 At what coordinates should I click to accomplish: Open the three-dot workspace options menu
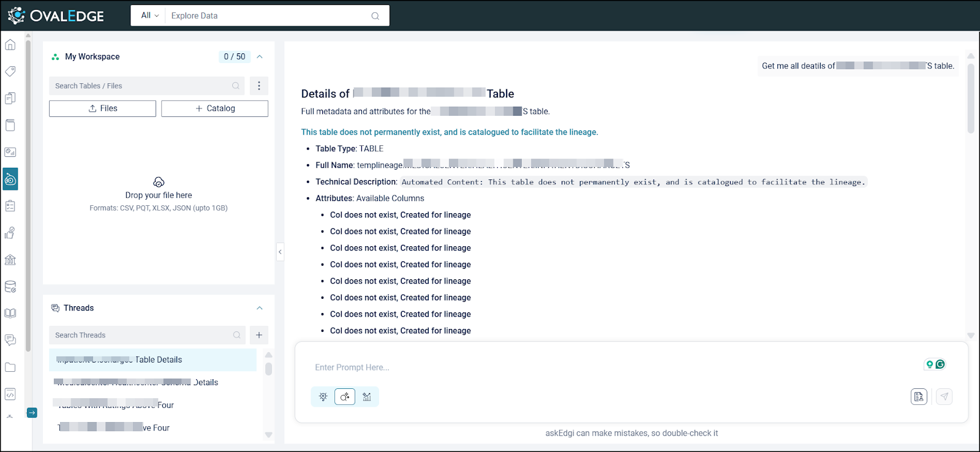point(259,86)
